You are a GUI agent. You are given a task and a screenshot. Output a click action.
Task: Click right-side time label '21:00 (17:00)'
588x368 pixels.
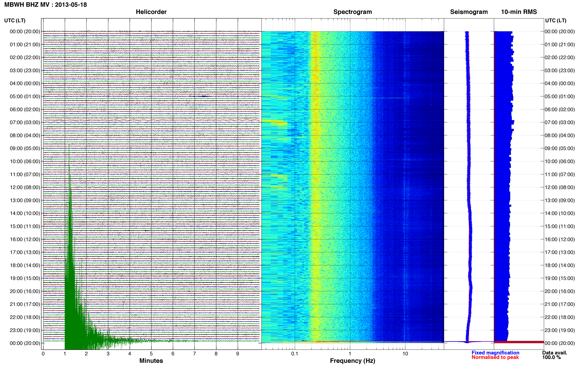click(560, 304)
